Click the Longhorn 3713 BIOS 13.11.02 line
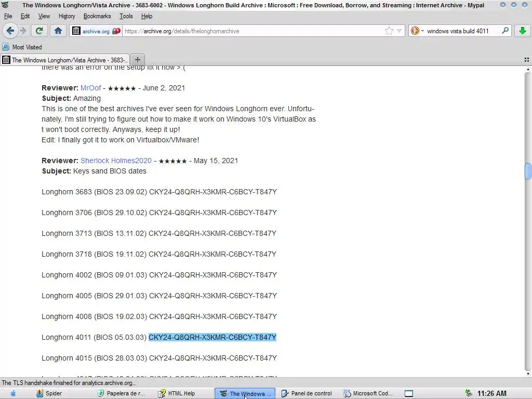The width and height of the screenshot is (532, 399). pyautogui.click(x=159, y=233)
